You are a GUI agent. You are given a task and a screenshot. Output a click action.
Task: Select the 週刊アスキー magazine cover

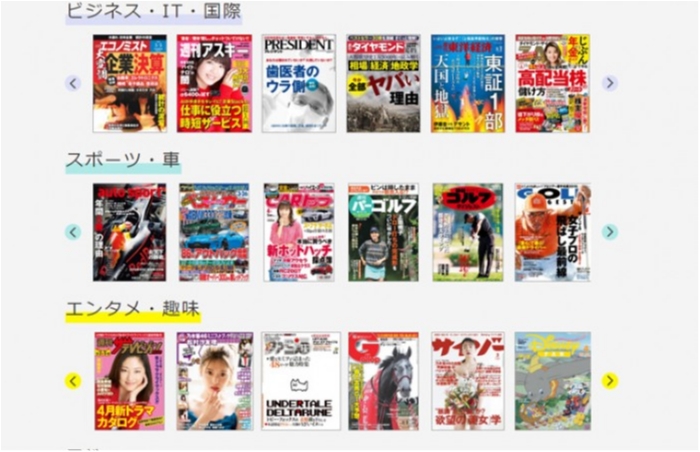coord(214,84)
